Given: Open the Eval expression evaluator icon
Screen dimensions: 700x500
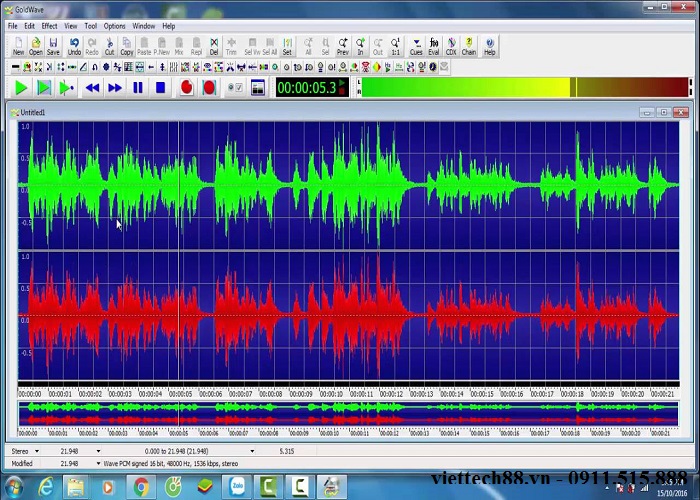Looking at the screenshot, I should tap(434, 46).
